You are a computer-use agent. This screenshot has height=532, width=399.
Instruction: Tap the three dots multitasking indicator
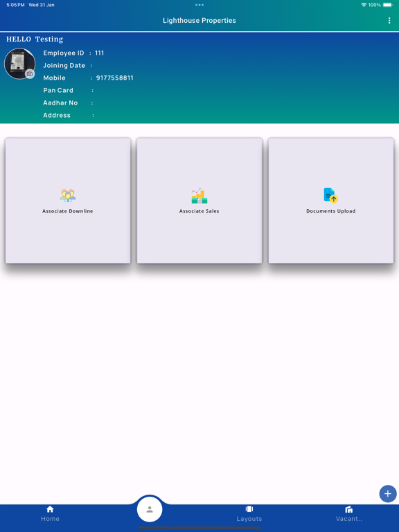tap(199, 5)
